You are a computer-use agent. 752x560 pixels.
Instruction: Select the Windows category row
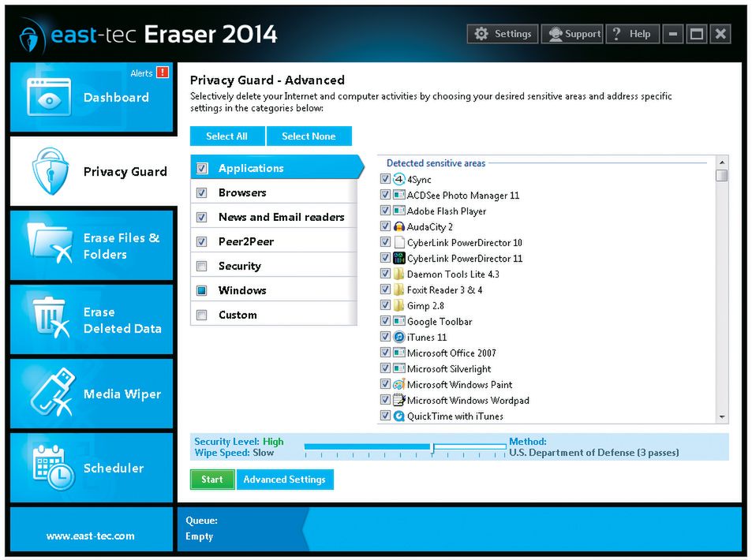[274, 290]
